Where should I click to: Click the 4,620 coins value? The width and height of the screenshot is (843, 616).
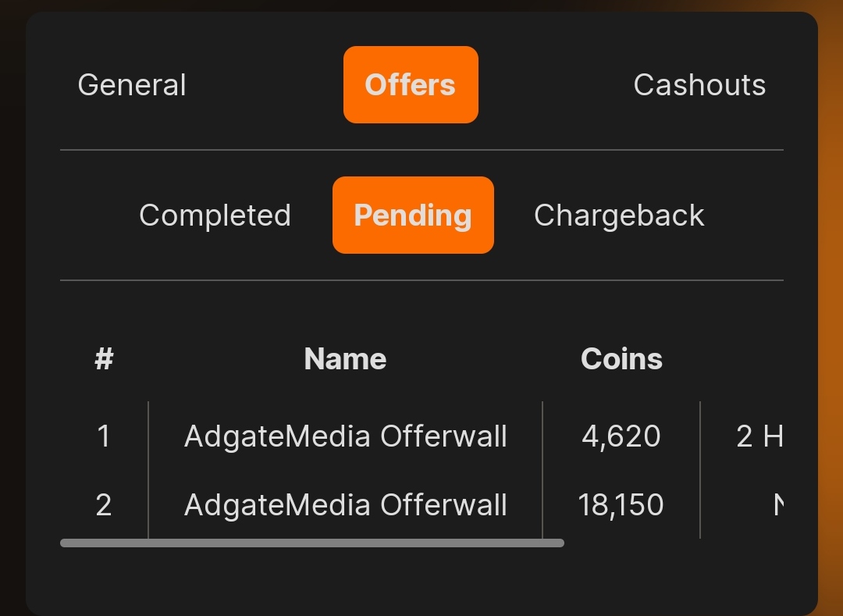click(621, 436)
